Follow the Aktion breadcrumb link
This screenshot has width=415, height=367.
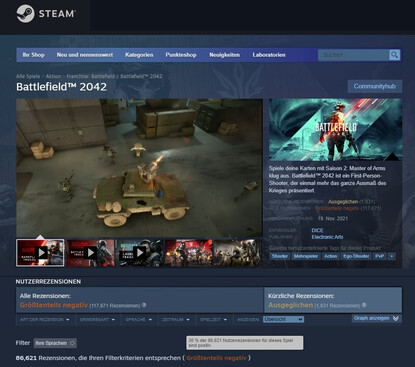(53, 76)
